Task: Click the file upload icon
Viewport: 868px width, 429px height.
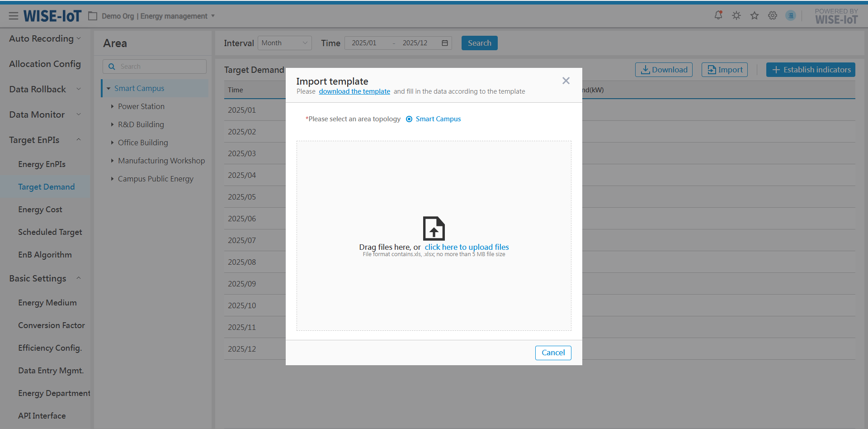Action: tap(434, 228)
